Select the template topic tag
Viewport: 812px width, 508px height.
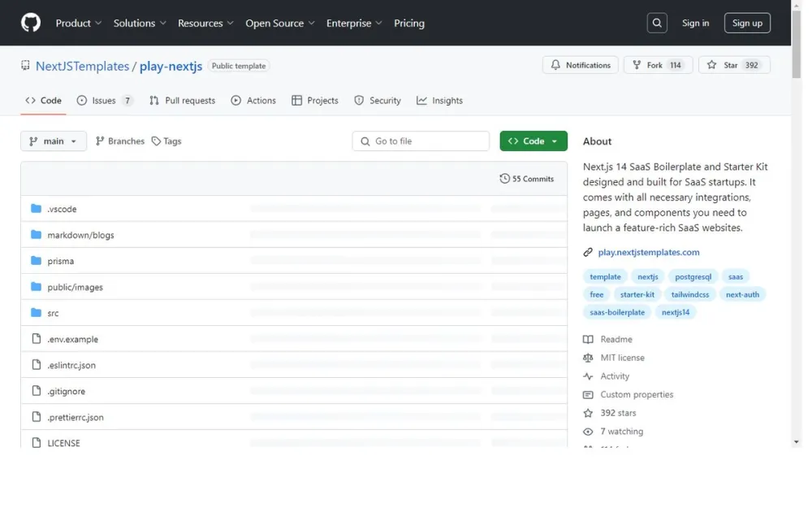605,277
